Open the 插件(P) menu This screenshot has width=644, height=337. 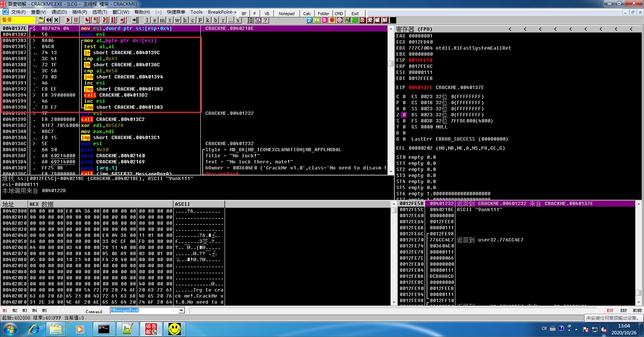pos(80,12)
